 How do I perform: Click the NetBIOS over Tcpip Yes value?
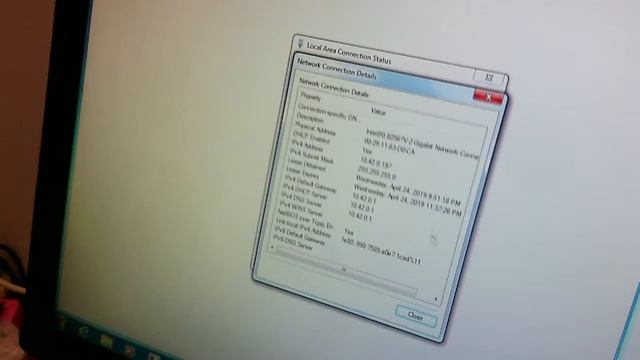348,231
